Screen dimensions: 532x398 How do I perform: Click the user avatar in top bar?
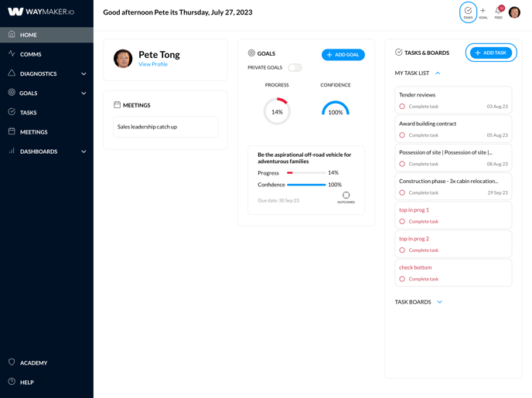click(514, 12)
